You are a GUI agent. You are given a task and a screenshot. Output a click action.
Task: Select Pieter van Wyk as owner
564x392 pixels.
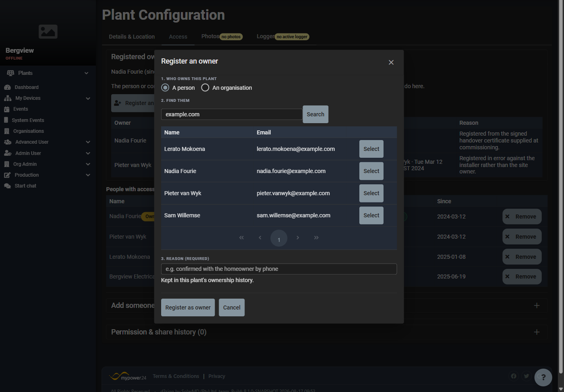[371, 193]
